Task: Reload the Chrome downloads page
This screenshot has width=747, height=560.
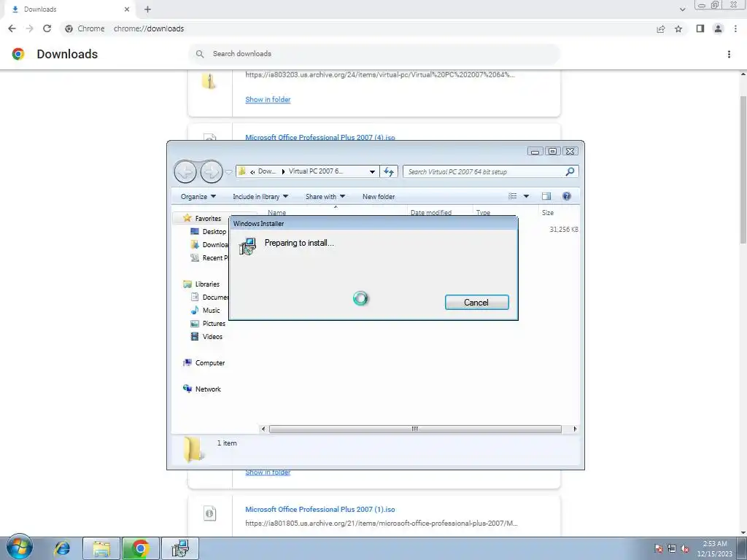Action: 47,28
